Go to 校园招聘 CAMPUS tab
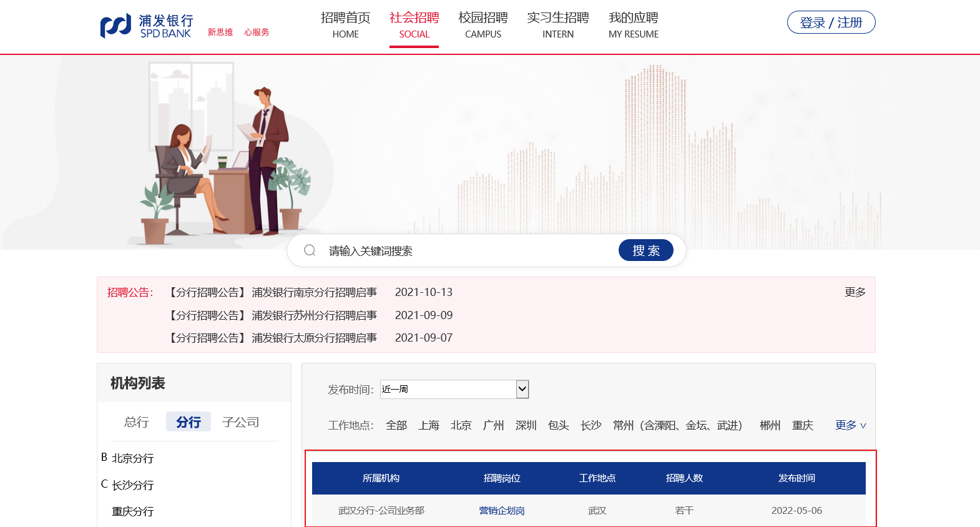The height and width of the screenshot is (527, 980). tap(483, 25)
